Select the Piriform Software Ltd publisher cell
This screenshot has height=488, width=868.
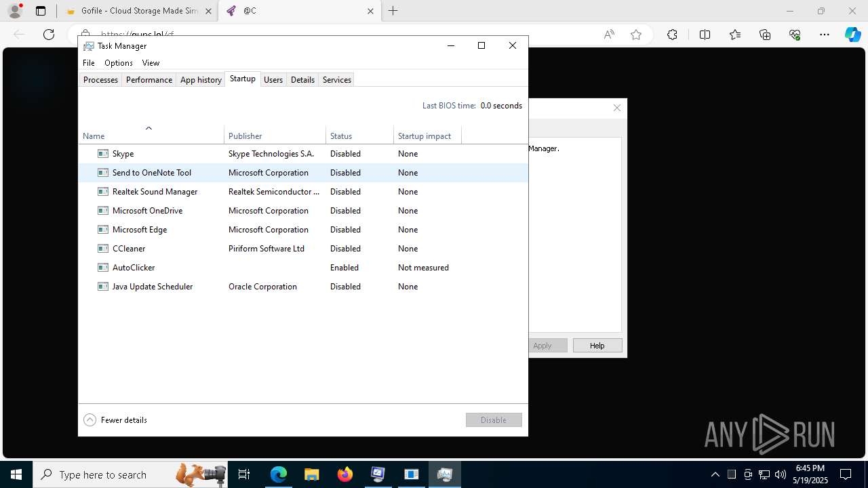(267, 249)
